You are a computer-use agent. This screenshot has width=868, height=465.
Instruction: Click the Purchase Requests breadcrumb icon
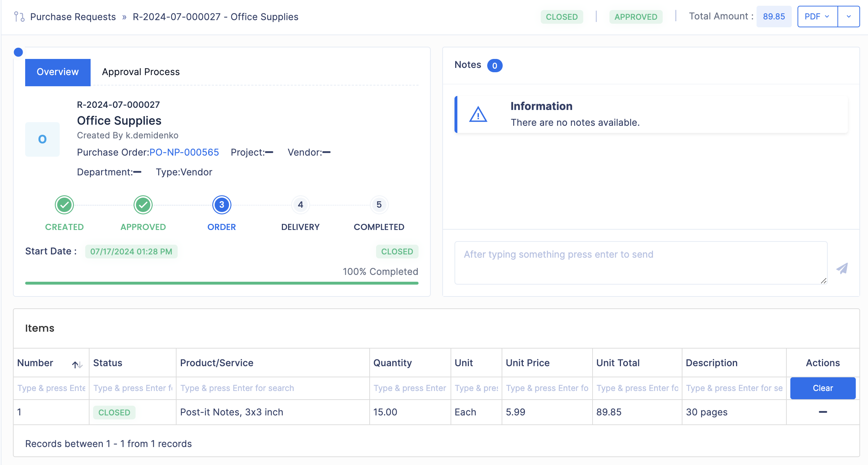coord(19,17)
